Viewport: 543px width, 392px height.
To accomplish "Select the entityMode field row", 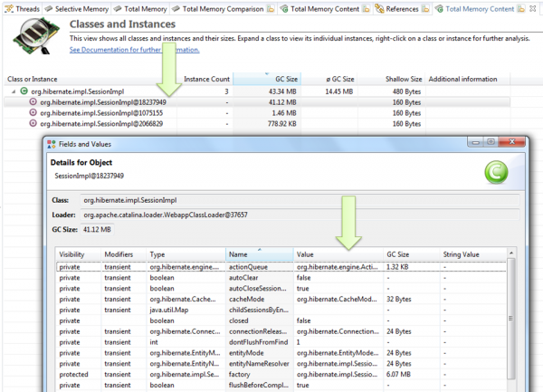I will (x=281, y=353).
